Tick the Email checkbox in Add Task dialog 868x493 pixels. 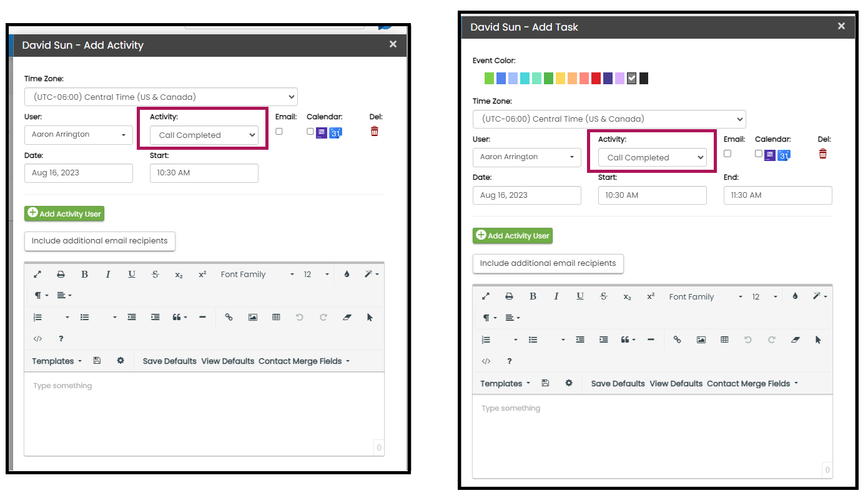click(727, 154)
